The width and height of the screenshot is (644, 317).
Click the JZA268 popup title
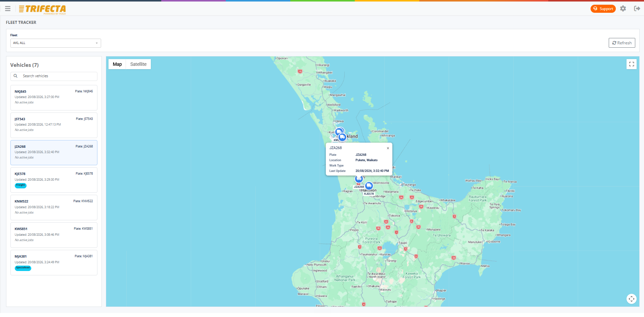(335, 148)
